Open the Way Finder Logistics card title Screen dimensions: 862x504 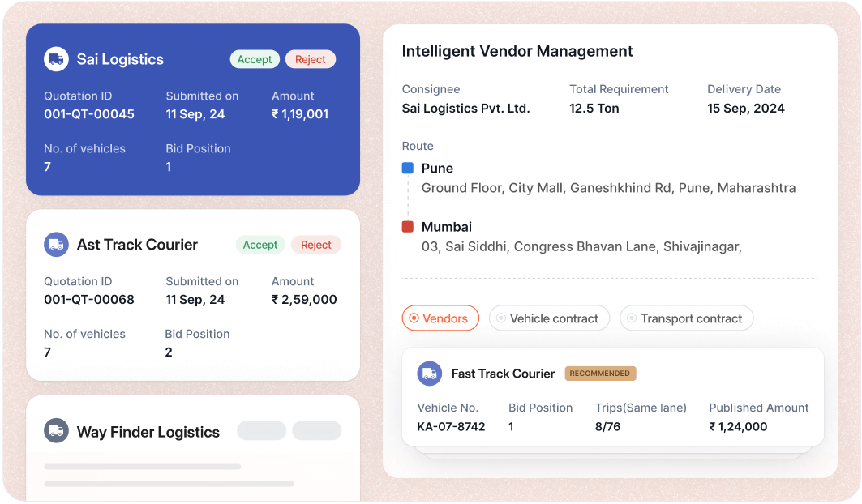pos(148,432)
